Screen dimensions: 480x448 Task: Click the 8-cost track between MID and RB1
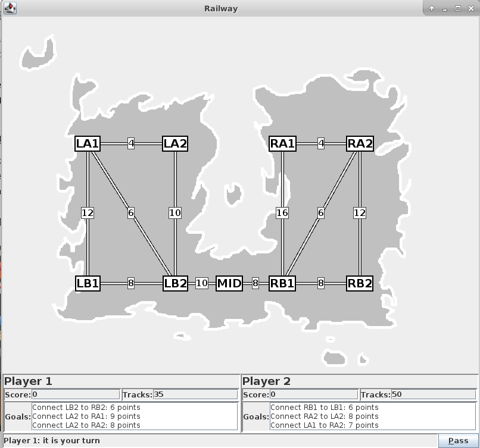tap(255, 283)
